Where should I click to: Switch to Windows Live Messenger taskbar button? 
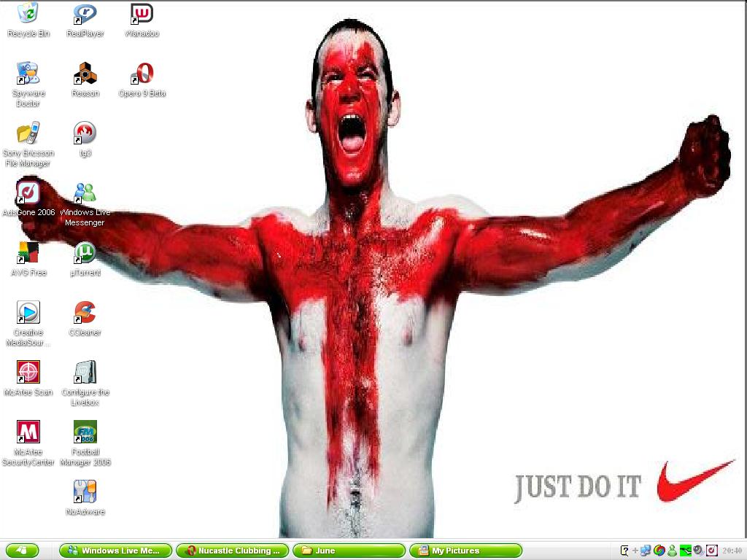115,551
